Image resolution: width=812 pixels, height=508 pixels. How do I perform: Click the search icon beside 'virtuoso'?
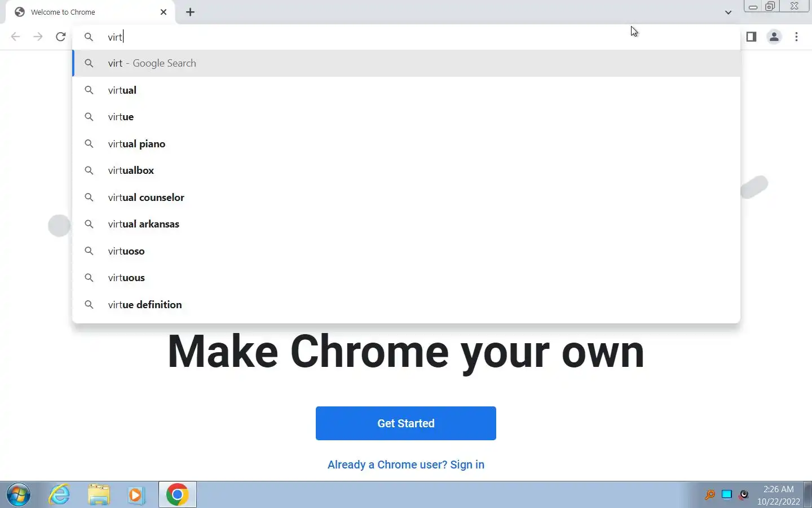pyautogui.click(x=89, y=251)
